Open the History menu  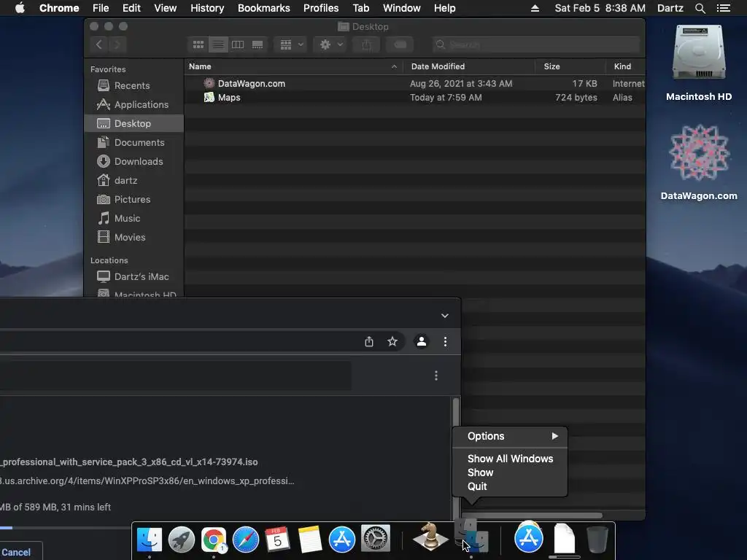[x=207, y=8]
